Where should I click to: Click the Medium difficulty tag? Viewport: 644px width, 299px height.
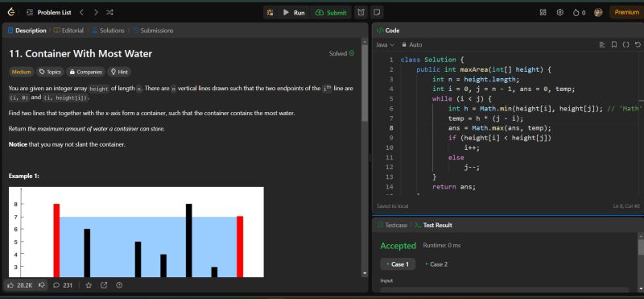pyautogui.click(x=22, y=72)
